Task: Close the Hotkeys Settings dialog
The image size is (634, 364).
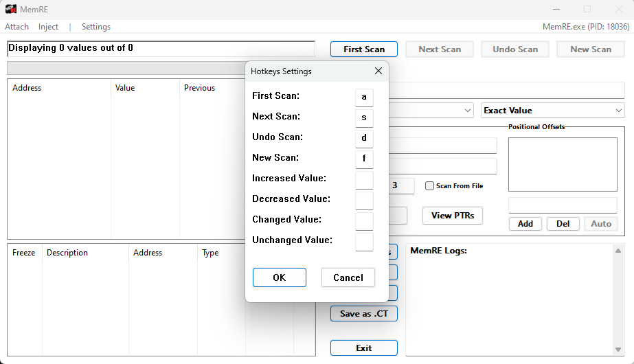Action: (x=378, y=71)
